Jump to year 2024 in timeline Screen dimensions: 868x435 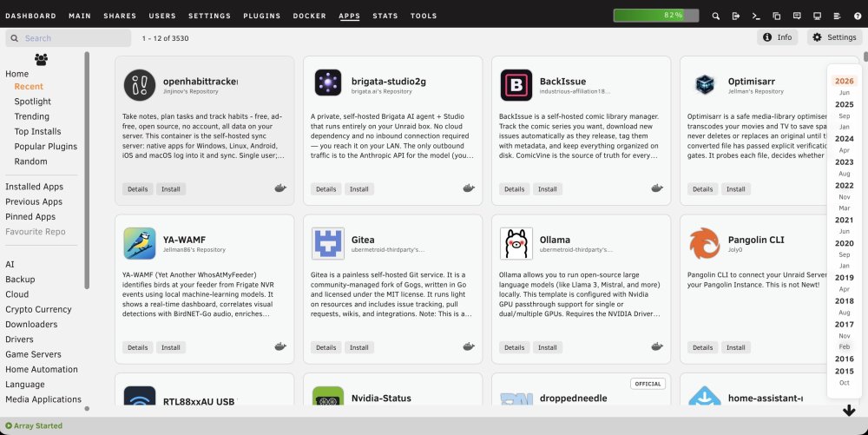point(845,138)
